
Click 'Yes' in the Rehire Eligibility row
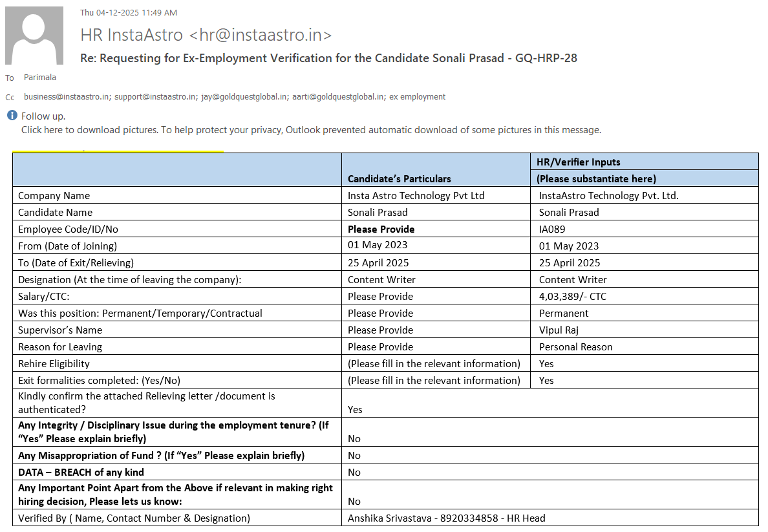click(546, 363)
